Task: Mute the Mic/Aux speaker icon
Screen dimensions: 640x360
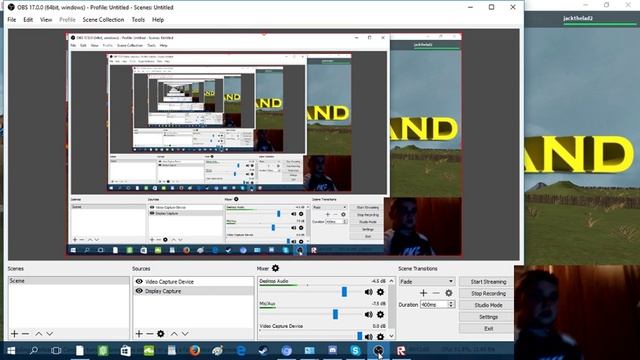Action: (368, 314)
